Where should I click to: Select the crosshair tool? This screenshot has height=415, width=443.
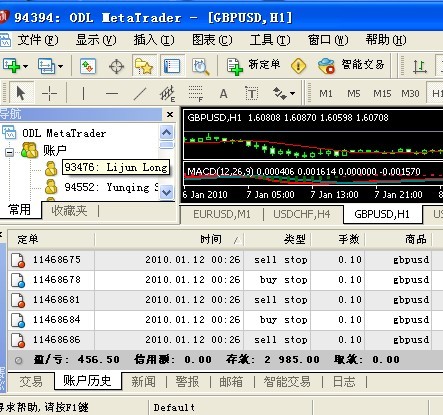[49, 93]
